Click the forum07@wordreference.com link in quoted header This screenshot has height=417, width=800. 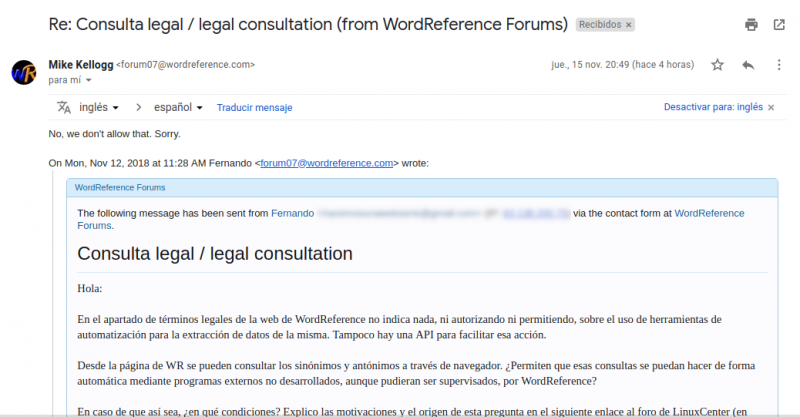point(326,163)
